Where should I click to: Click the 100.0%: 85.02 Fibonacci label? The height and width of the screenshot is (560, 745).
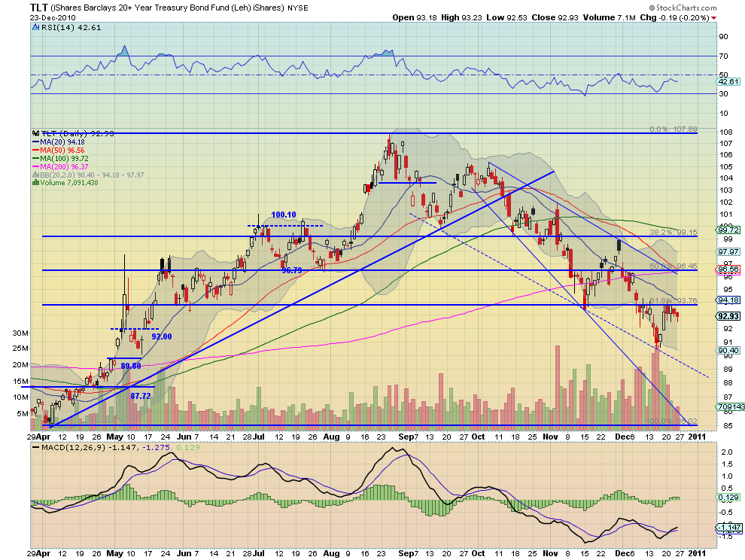pyautogui.click(x=672, y=422)
